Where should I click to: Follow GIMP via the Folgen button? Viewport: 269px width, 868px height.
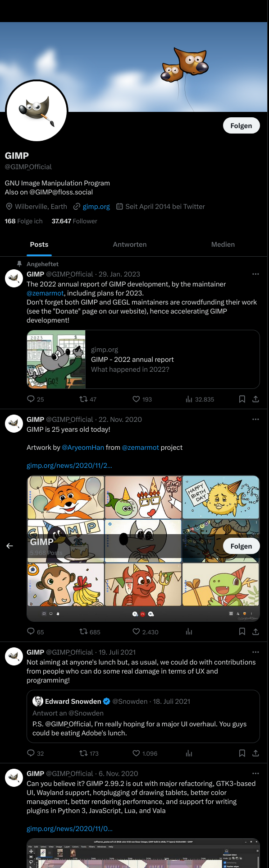point(241,125)
